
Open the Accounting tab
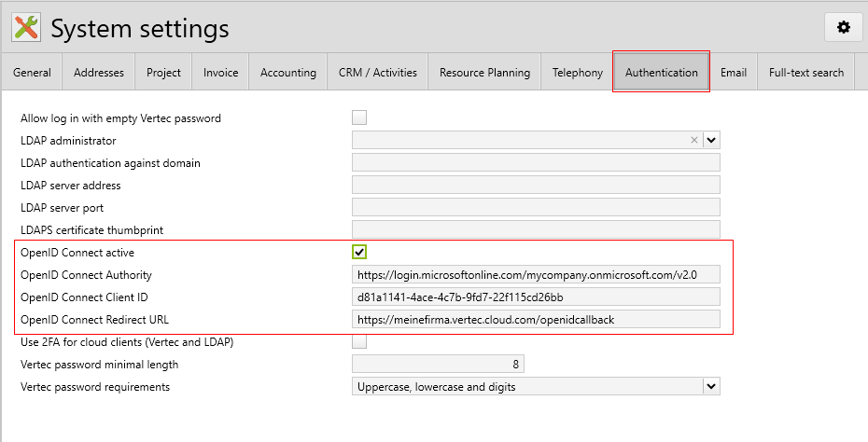pos(287,73)
